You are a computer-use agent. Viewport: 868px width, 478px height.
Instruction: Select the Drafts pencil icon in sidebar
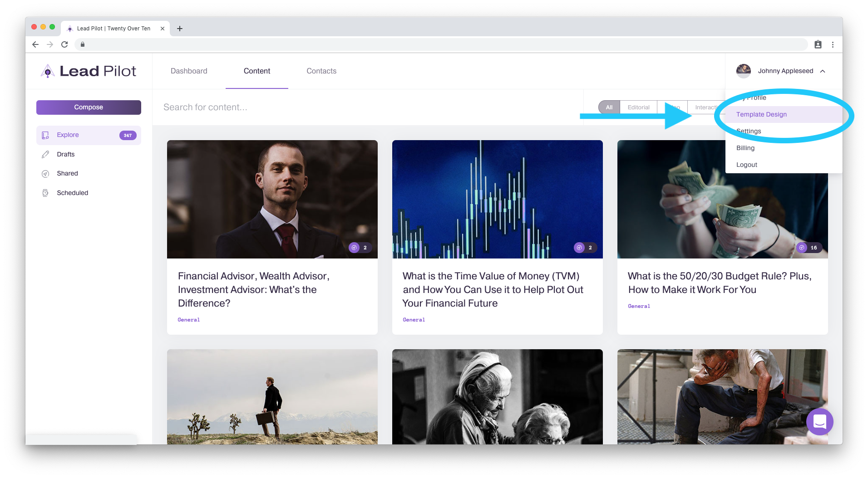[45, 154]
